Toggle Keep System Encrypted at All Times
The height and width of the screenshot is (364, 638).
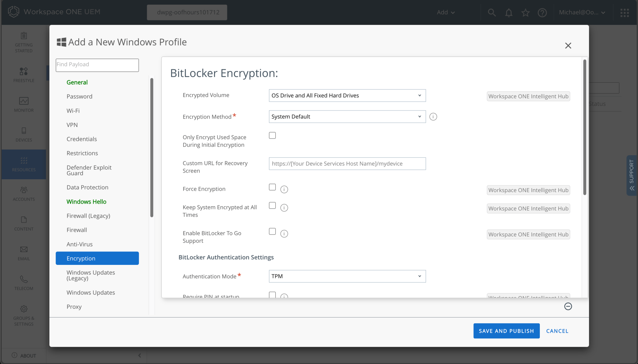click(x=272, y=206)
